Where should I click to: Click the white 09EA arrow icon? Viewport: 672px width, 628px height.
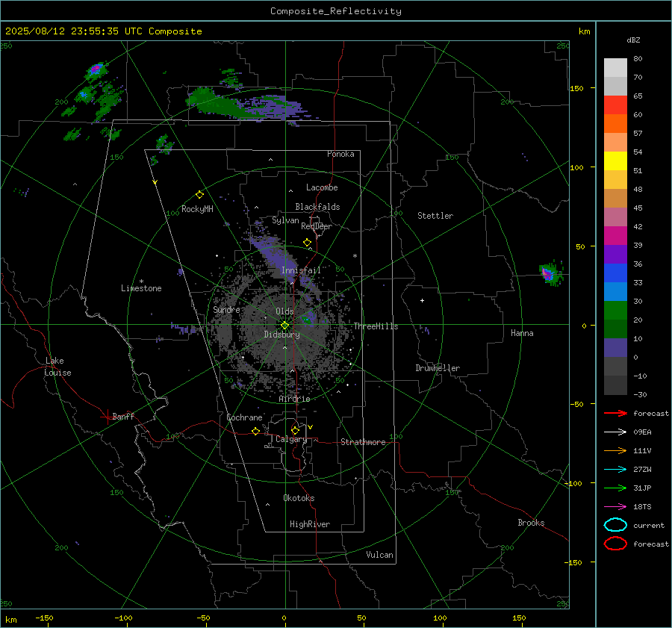coord(615,432)
